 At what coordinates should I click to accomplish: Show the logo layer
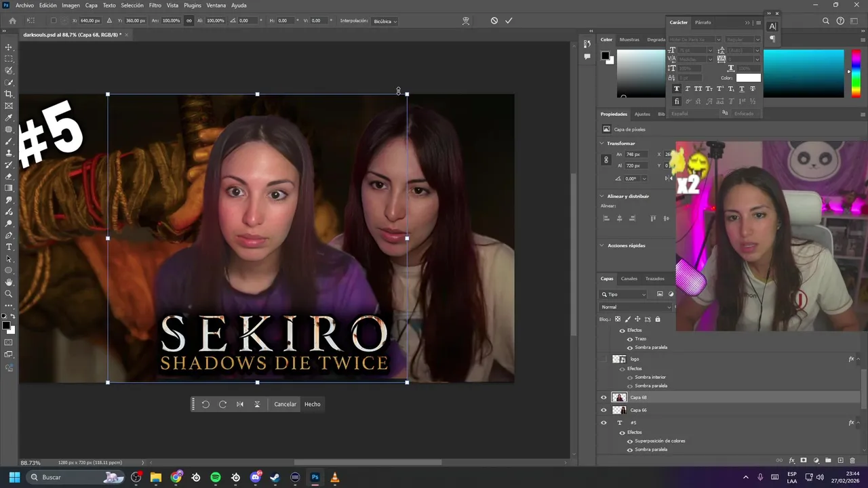click(604, 359)
